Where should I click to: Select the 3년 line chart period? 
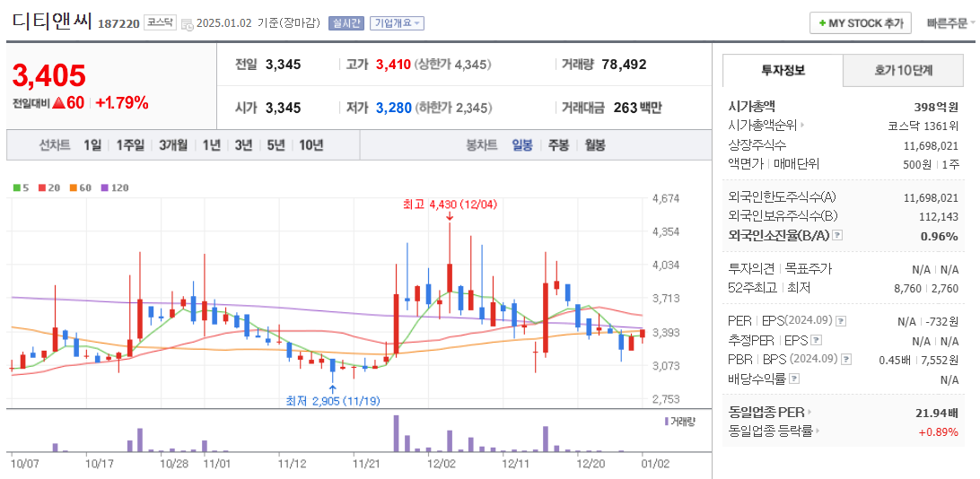pos(243,145)
